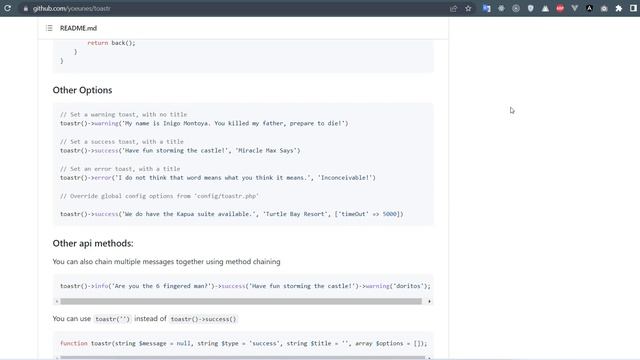
Task: Click the function toastr signature code line
Action: click(x=243, y=344)
